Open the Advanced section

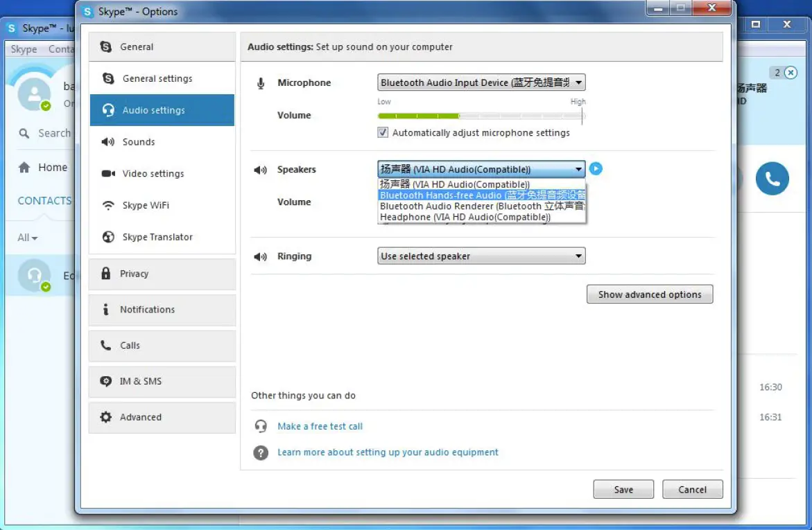coord(162,417)
